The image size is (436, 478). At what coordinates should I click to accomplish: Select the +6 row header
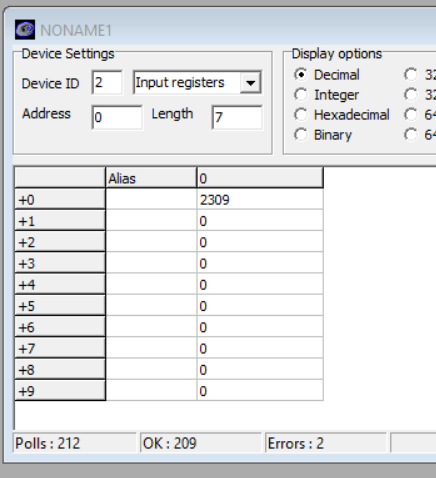point(60,327)
